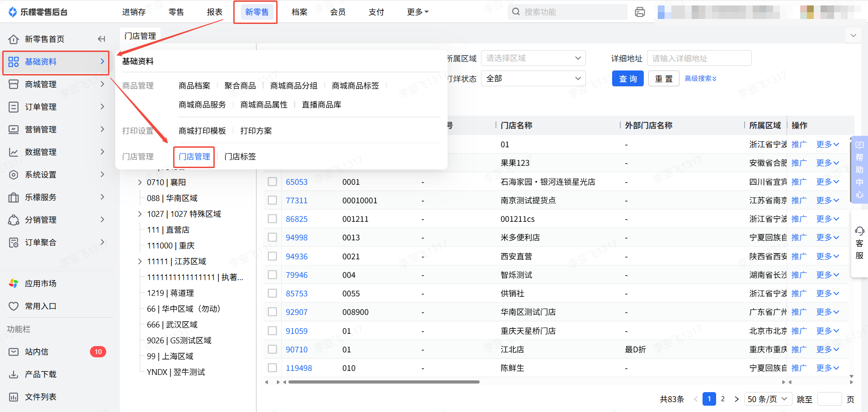Viewport: 868px width, 412px height.
Task: Open 站内信 messages envelope icon
Action: click(x=14, y=352)
